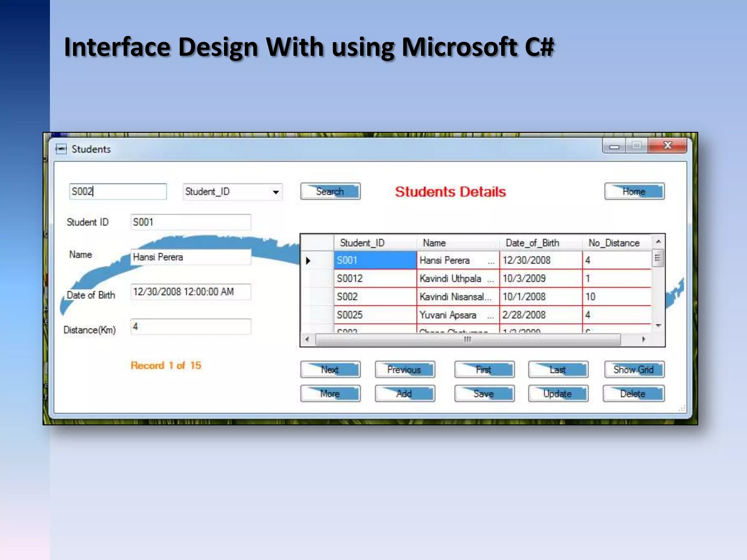747x560 pixels.
Task: Select the S002 cell in grid
Action: tap(375, 297)
